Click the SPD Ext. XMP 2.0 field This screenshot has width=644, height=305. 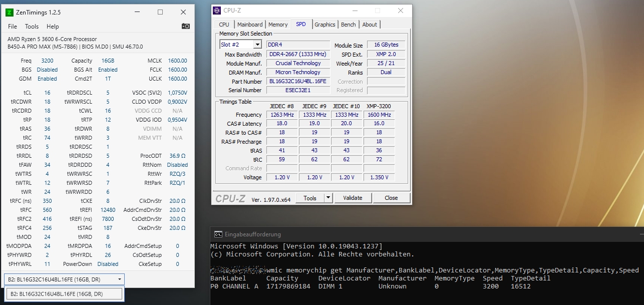point(386,54)
